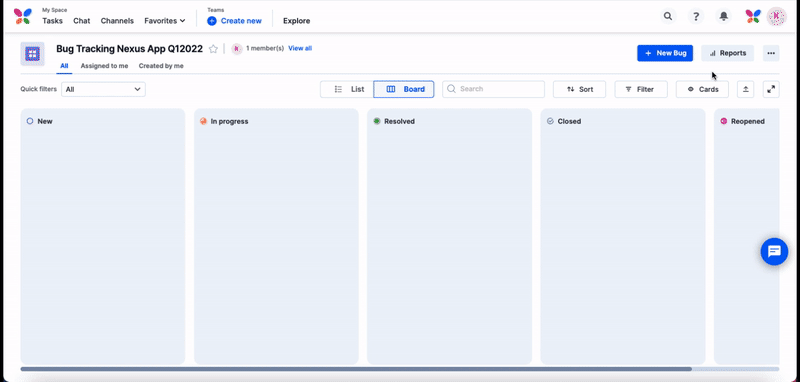Open the help question mark icon

click(x=695, y=16)
